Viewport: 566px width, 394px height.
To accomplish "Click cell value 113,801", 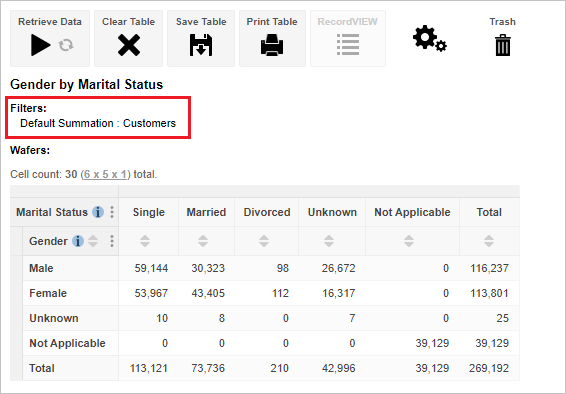I will (x=489, y=293).
